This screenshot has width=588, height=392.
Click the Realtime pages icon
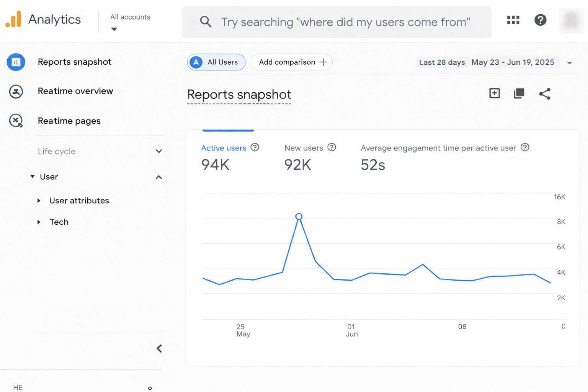[16, 121]
